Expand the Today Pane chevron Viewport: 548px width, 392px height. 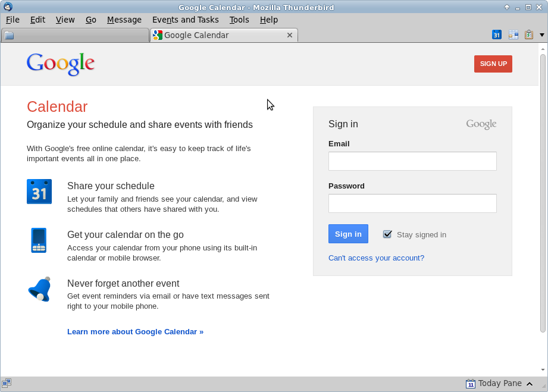tap(530, 384)
